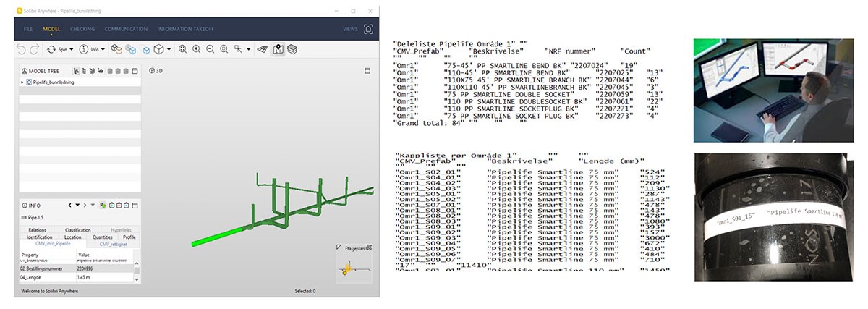868x309 pixels.
Task: Click third selection basket icon in Info panel
Action: tap(126, 205)
